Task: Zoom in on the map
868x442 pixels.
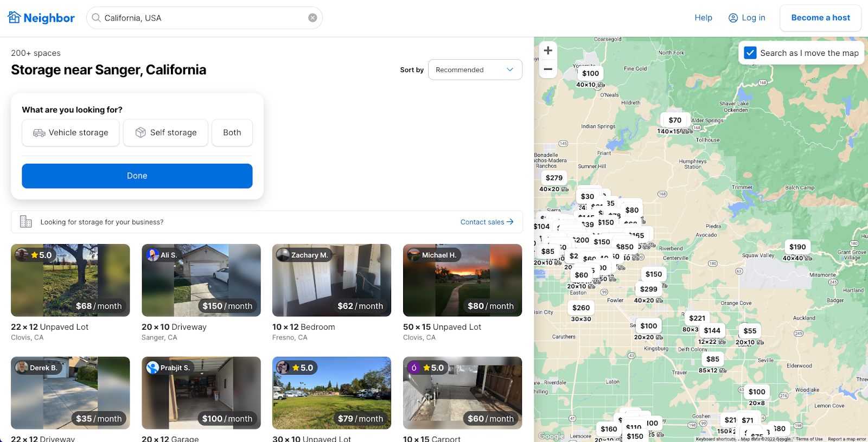Action: [548, 50]
